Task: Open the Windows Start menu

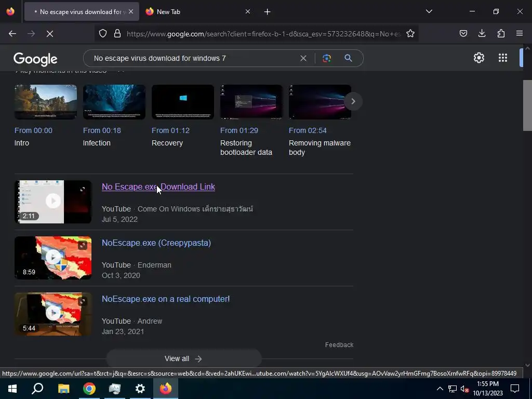Action: [12, 389]
